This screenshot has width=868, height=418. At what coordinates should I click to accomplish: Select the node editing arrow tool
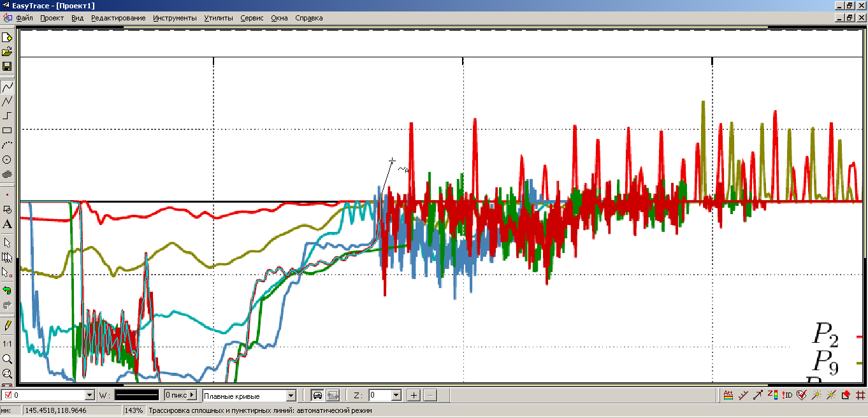[7, 272]
